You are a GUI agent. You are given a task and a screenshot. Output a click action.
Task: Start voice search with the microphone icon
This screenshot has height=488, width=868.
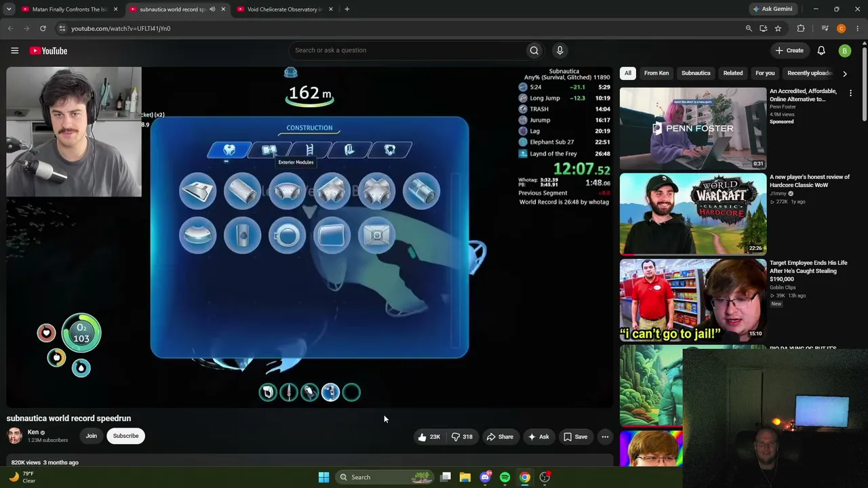[x=559, y=50]
